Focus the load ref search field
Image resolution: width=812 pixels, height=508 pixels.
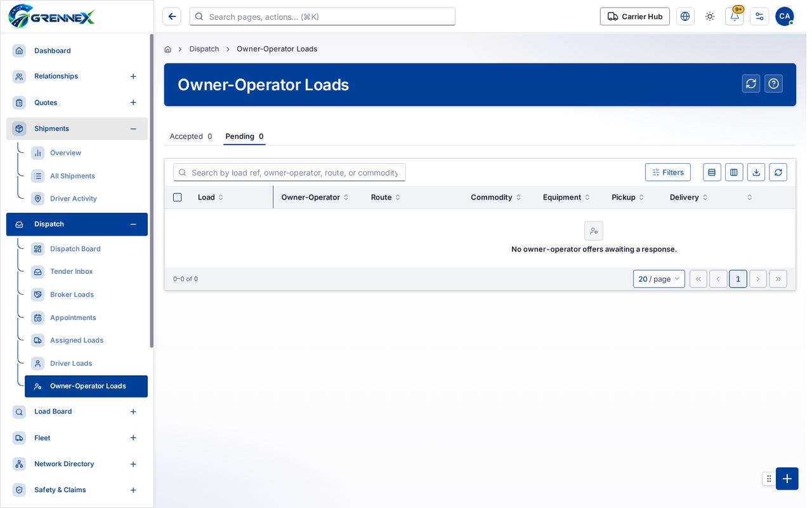[x=290, y=172]
